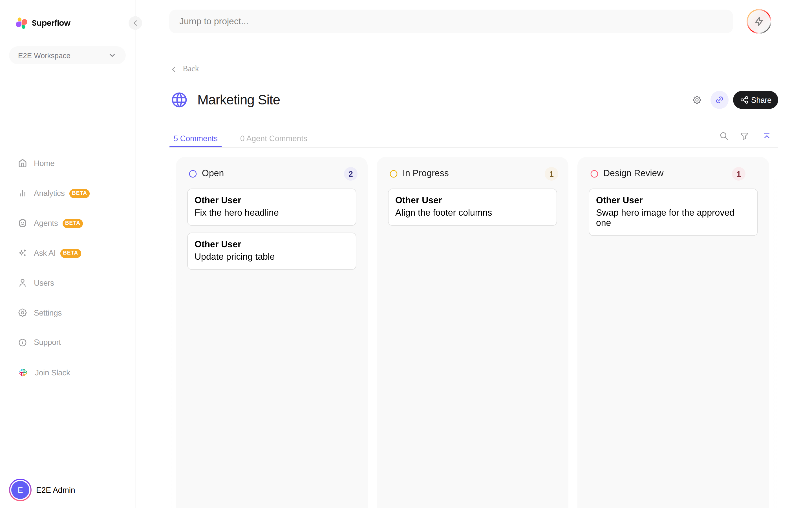Image resolution: width=812 pixels, height=508 pixels.
Task: Copy the project link icon
Action: [x=719, y=100]
